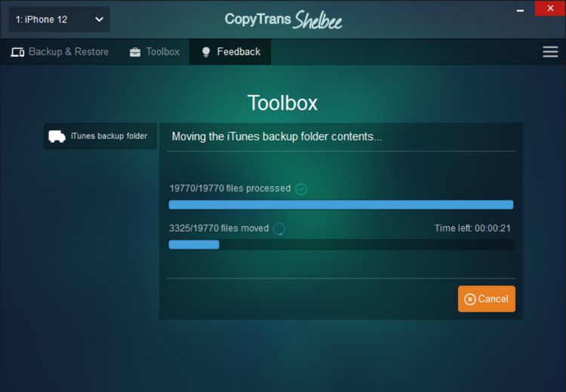
Task: Cancel the backup folder move
Action: pyautogui.click(x=487, y=299)
